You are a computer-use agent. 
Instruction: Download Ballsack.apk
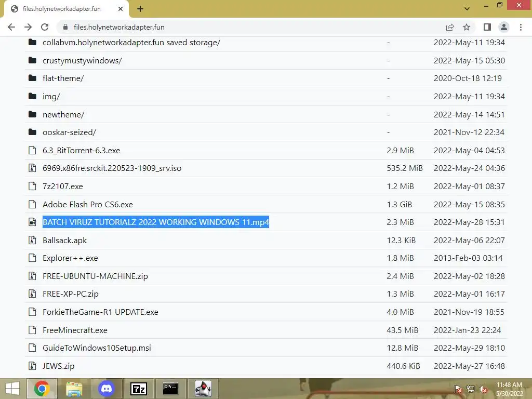pyautogui.click(x=65, y=241)
